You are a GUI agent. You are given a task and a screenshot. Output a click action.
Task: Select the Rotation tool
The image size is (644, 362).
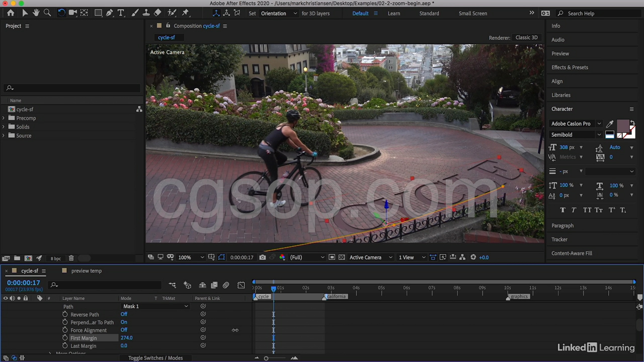click(x=61, y=13)
